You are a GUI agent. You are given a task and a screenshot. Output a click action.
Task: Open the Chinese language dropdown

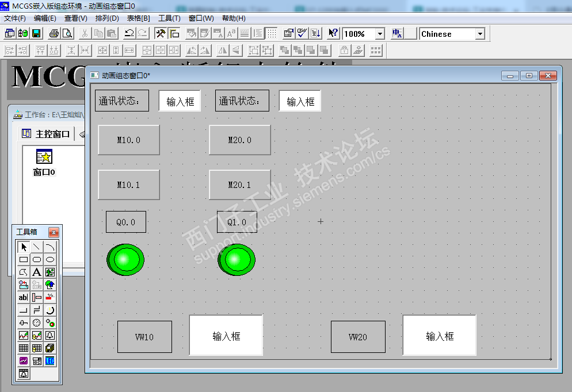click(480, 34)
